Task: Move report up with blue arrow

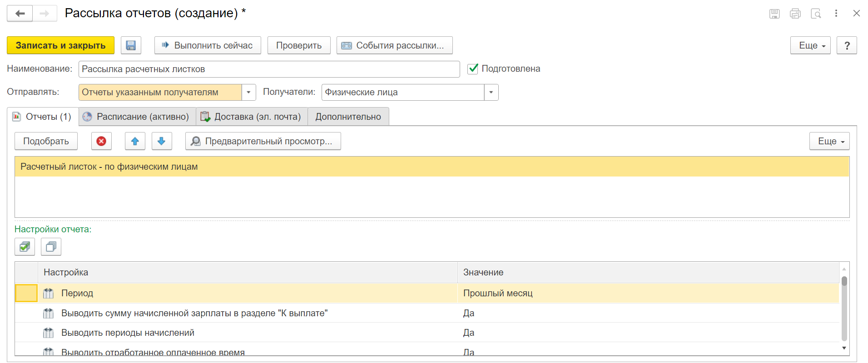Action: point(135,141)
